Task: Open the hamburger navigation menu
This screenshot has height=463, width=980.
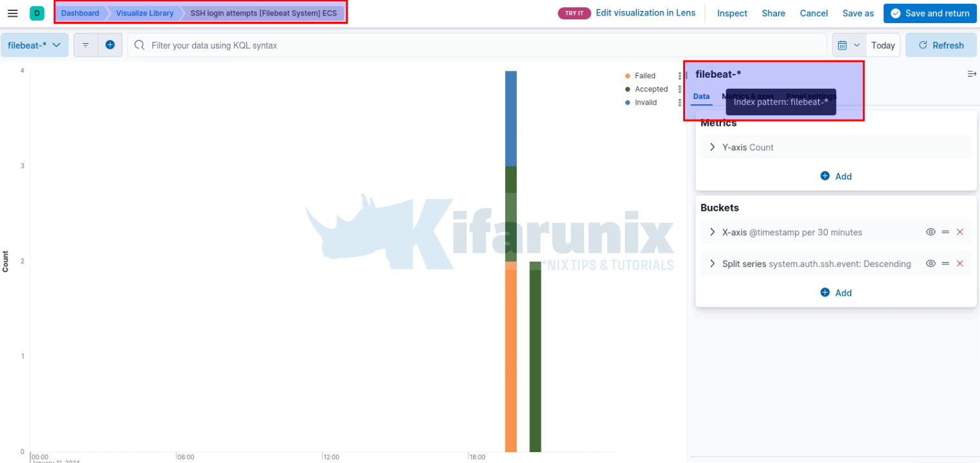Action: pyautogui.click(x=12, y=14)
